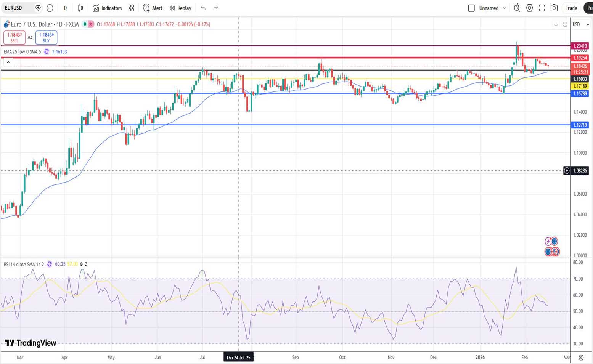
Task: Open the Indicators menu
Action: coord(107,8)
